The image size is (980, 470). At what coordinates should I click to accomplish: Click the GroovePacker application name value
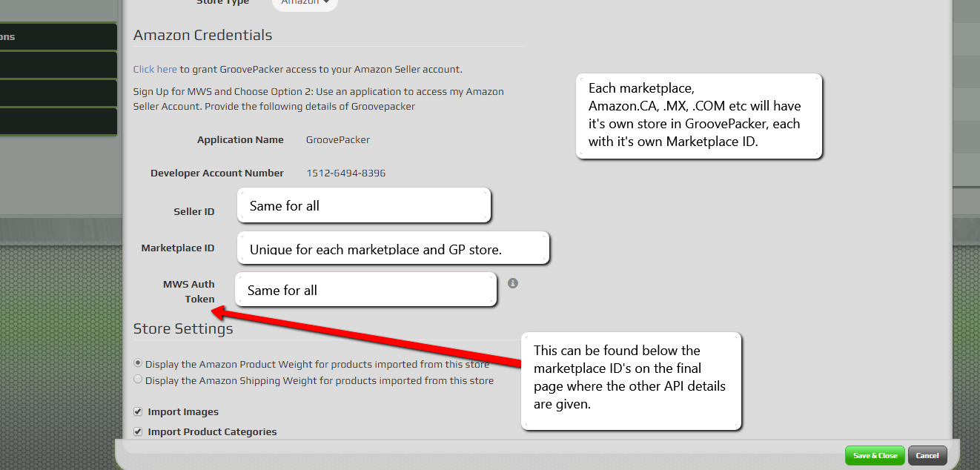[338, 139]
